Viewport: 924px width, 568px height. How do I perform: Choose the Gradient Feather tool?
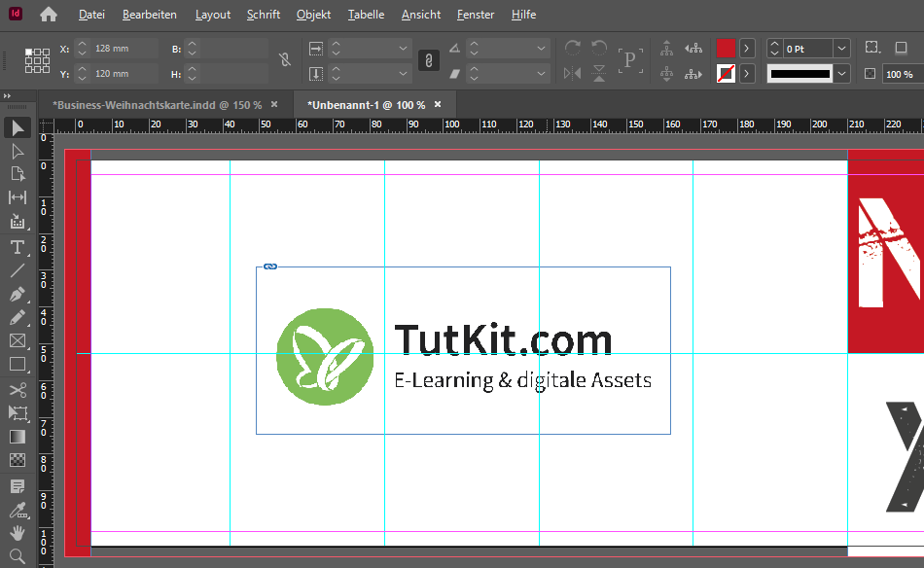[x=18, y=460]
